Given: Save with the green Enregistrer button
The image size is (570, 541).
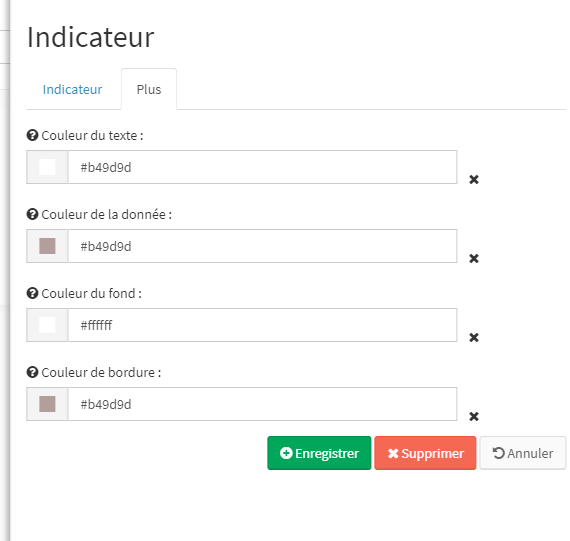Looking at the screenshot, I should 319,453.
